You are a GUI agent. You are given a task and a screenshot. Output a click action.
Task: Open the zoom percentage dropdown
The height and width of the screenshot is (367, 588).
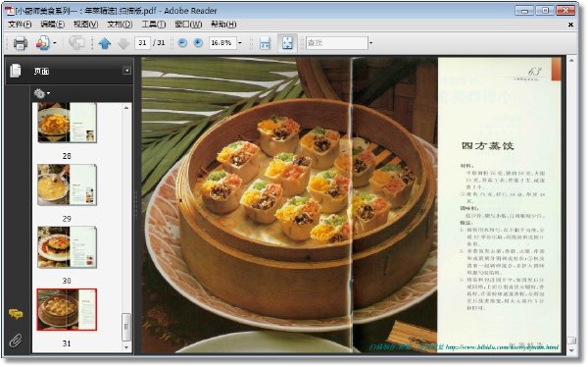[240, 43]
